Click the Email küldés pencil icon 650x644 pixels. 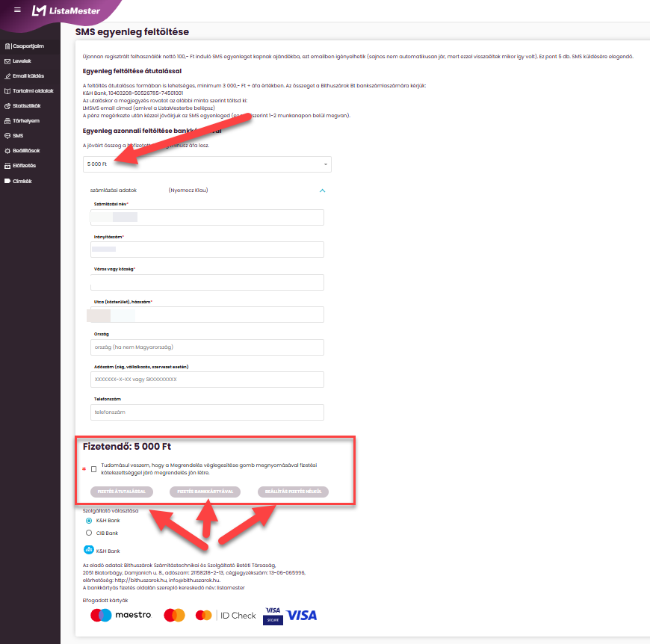pyautogui.click(x=7, y=76)
